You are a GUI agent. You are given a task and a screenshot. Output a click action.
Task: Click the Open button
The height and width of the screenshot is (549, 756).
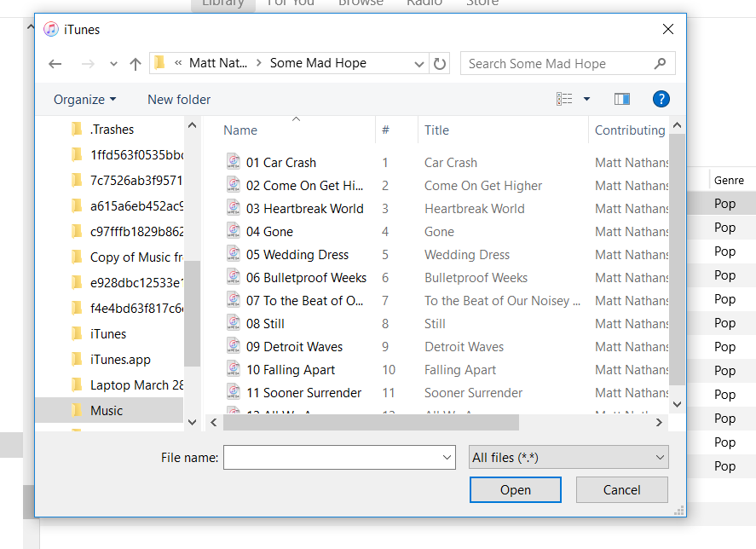pyautogui.click(x=516, y=489)
